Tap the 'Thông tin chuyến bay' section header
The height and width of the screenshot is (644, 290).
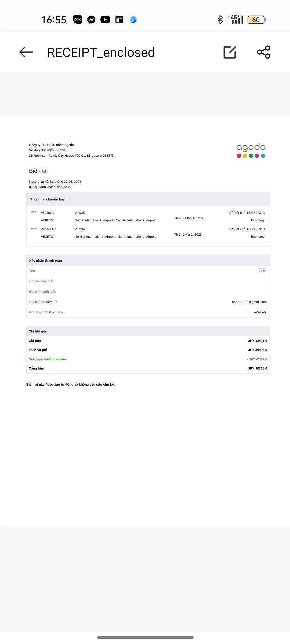[x=48, y=199]
